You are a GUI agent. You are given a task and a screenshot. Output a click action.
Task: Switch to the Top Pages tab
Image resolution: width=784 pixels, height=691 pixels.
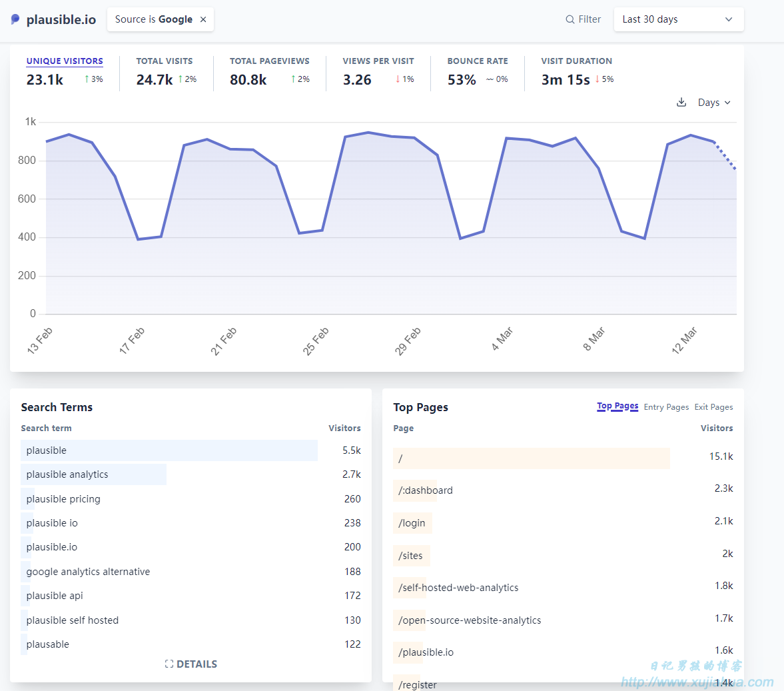tap(617, 406)
